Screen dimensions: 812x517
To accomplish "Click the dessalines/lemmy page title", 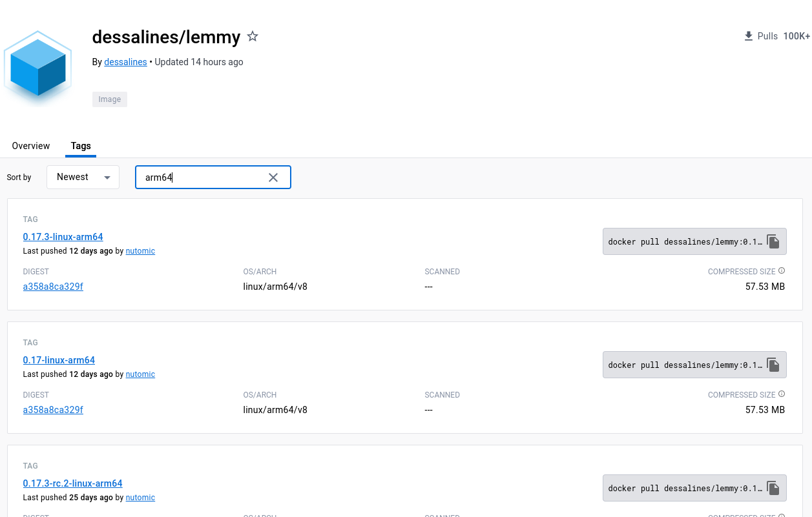I will click(166, 37).
